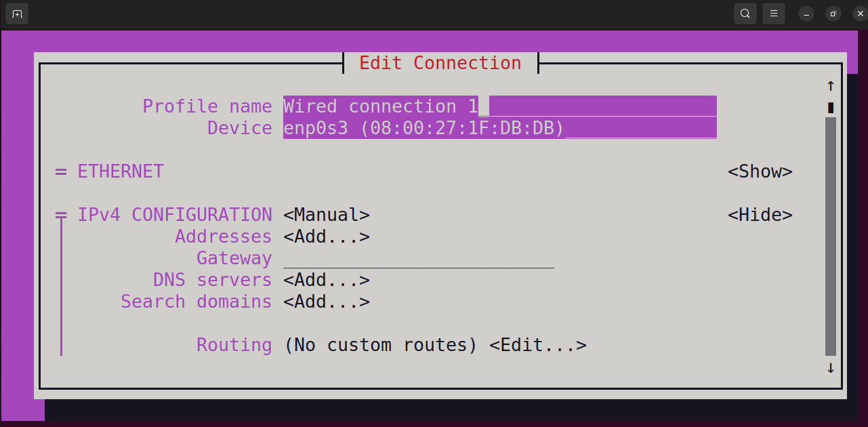
Task: Edit the custom routing entries
Action: 538,345
